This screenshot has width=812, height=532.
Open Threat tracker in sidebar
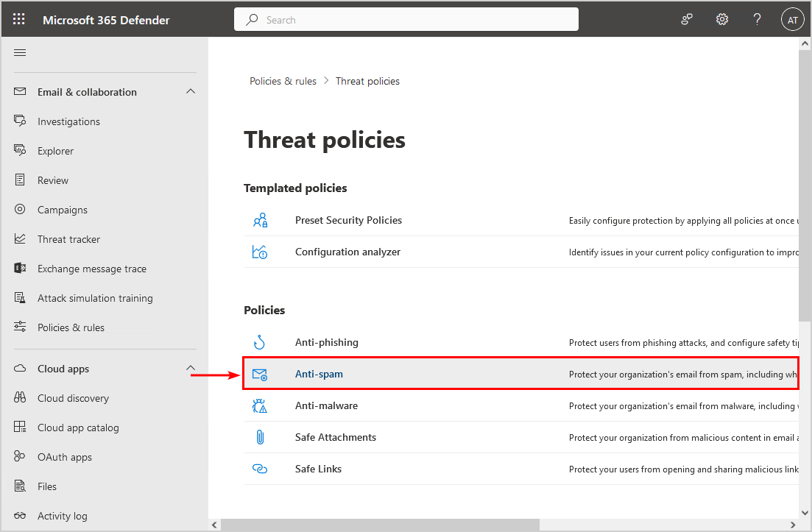coord(68,239)
